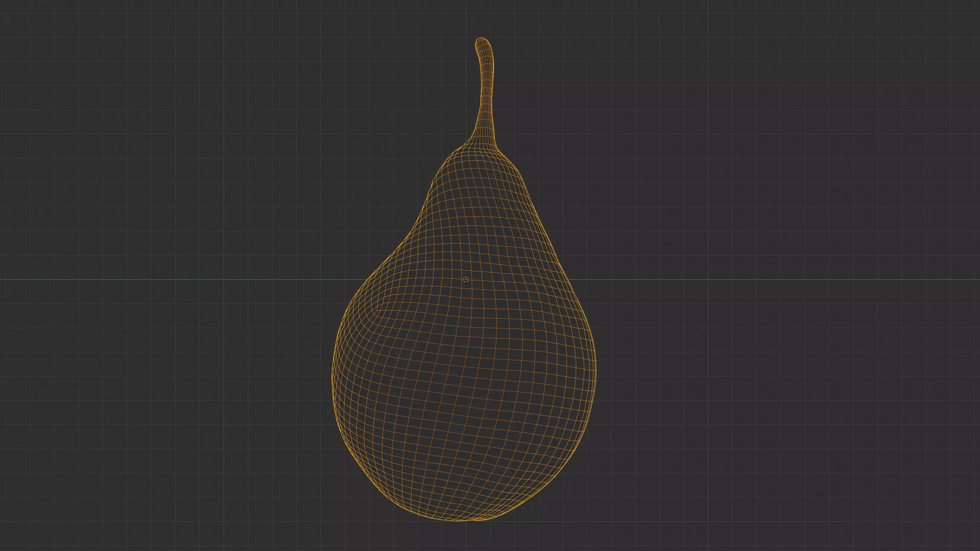Click the 3D cursor origin marker
This screenshot has width=980, height=551.
[x=466, y=280]
